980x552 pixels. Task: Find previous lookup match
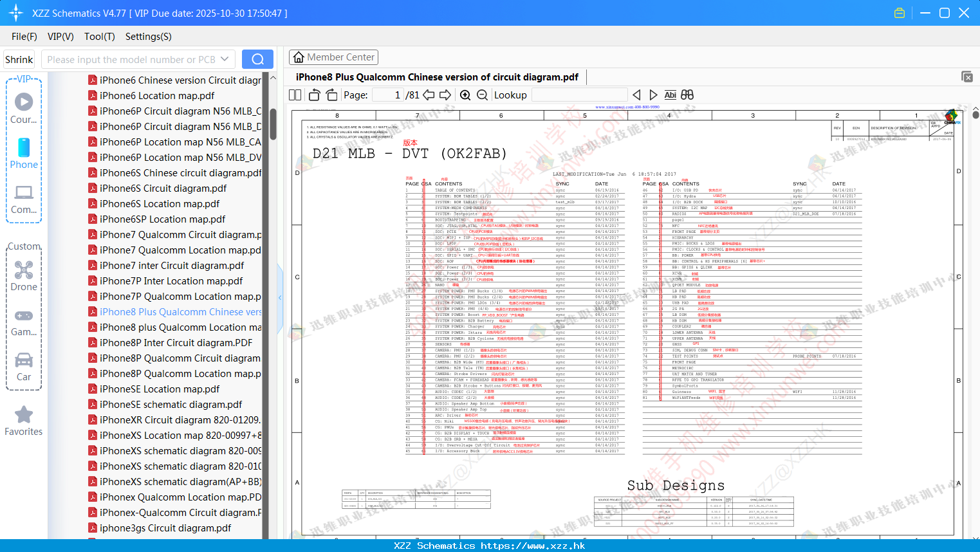(x=636, y=95)
